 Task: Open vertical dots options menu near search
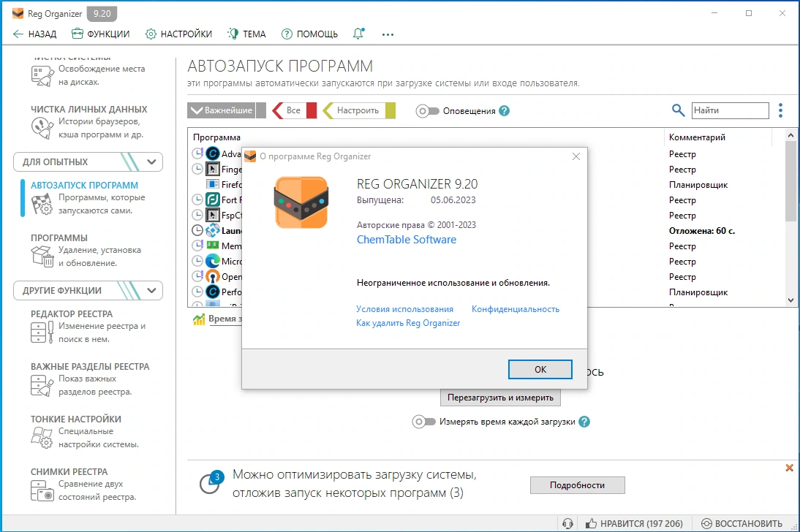(x=780, y=110)
